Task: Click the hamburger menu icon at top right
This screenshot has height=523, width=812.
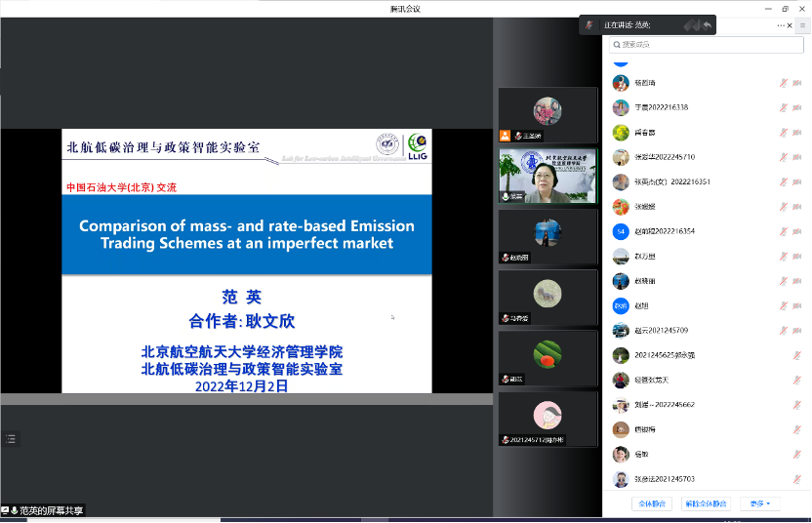Action: [802, 25]
